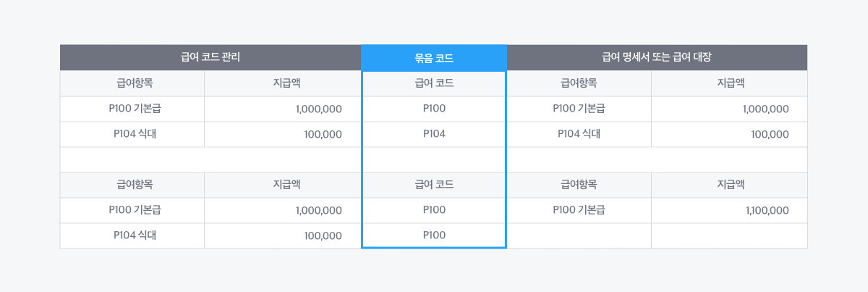Select P104 식대 under 급여 명세서 section

(x=579, y=134)
